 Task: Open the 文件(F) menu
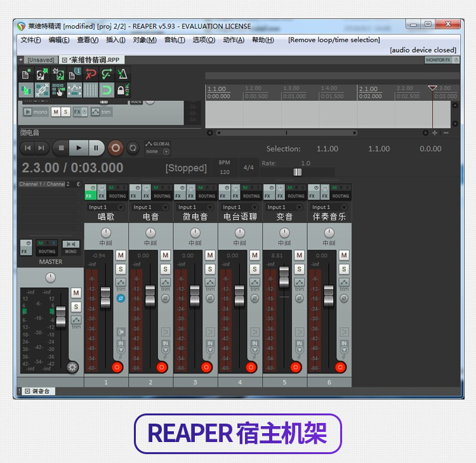(x=30, y=40)
